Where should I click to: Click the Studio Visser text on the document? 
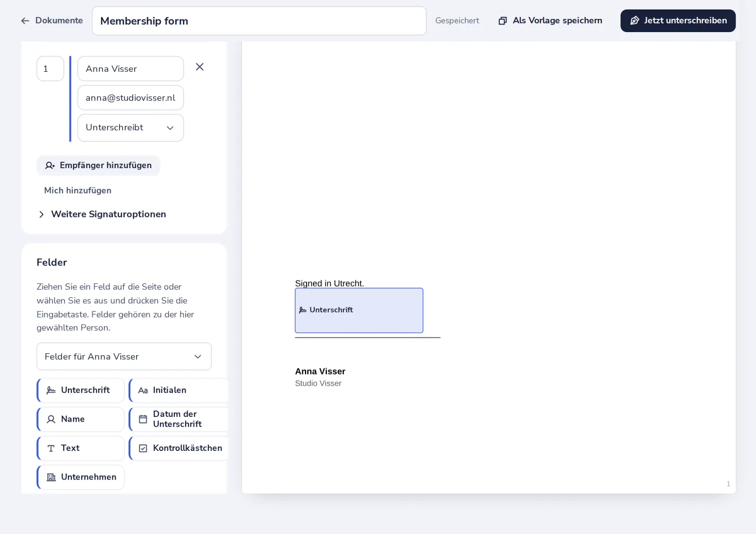click(x=318, y=383)
